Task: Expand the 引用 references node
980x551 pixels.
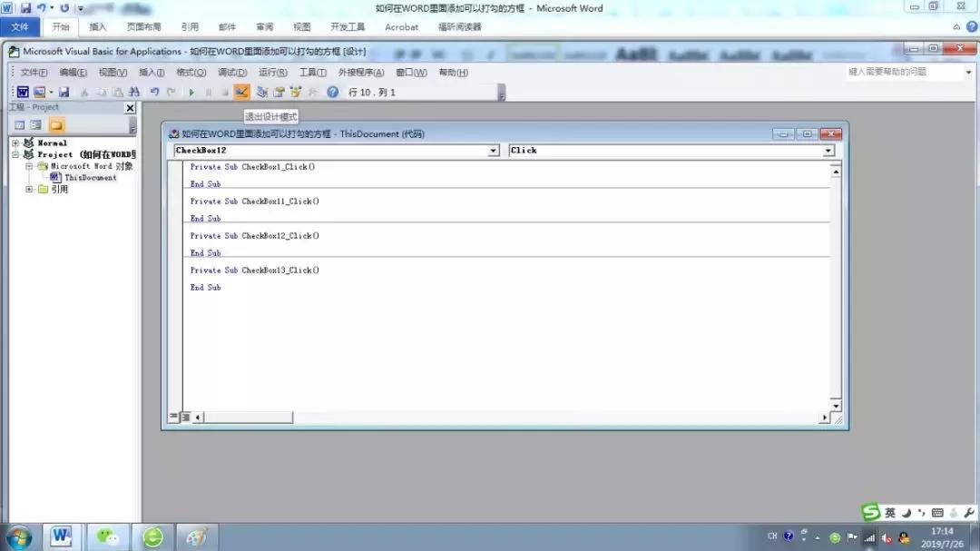Action: click(30, 190)
